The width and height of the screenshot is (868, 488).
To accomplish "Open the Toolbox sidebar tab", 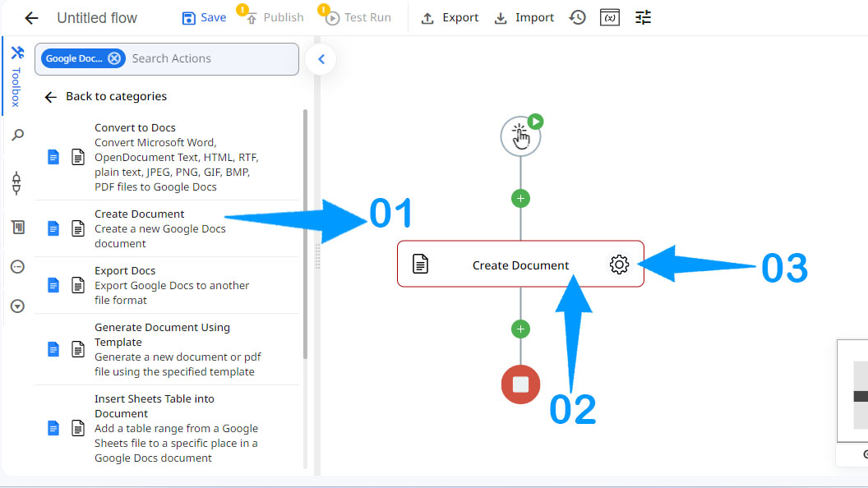I will [x=16, y=76].
